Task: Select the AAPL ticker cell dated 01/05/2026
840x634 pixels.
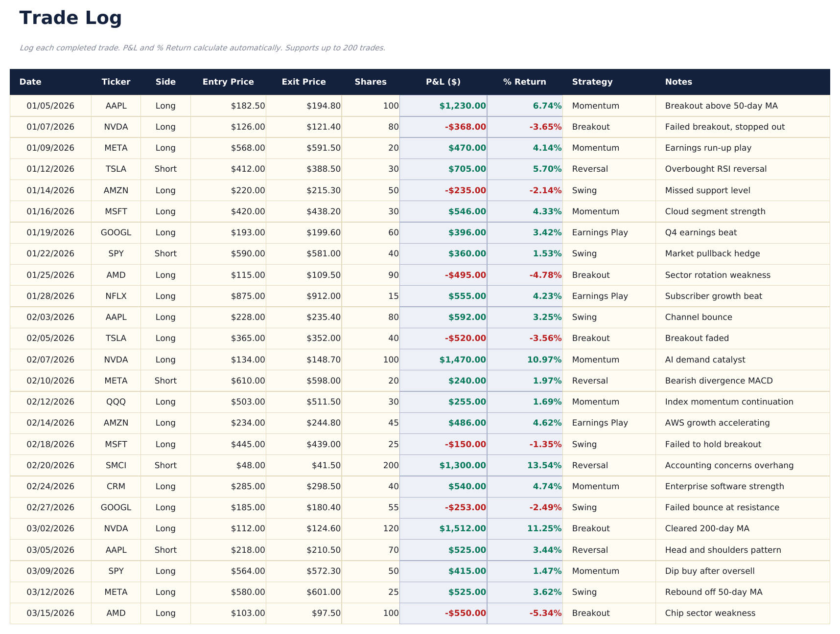Action: (x=116, y=106)
